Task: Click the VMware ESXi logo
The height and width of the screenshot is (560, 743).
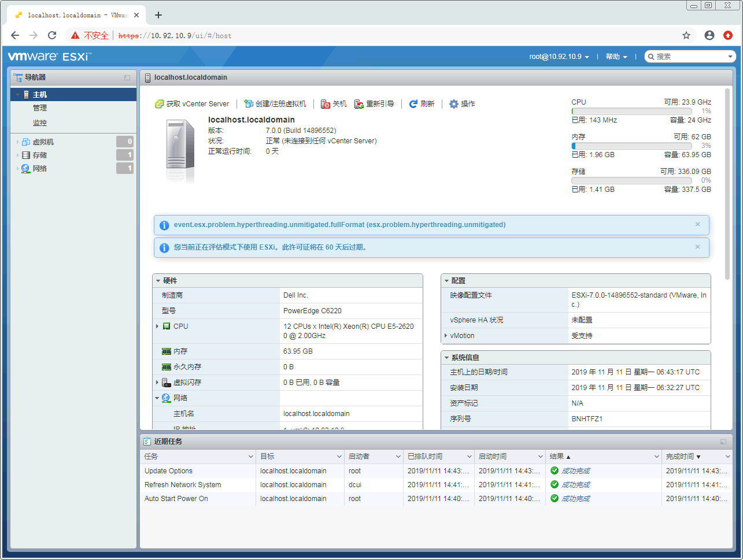Action: coord(50,57)
